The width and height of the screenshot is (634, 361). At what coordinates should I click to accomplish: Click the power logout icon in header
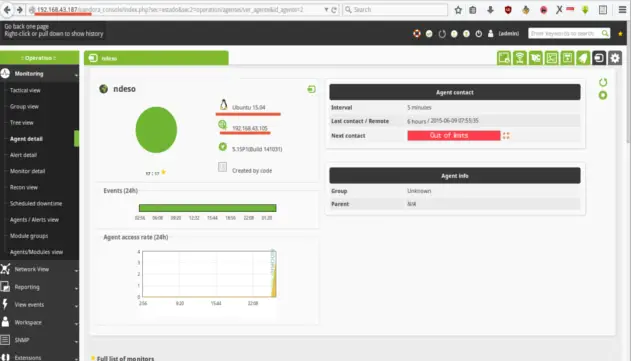tap(479, 34)
